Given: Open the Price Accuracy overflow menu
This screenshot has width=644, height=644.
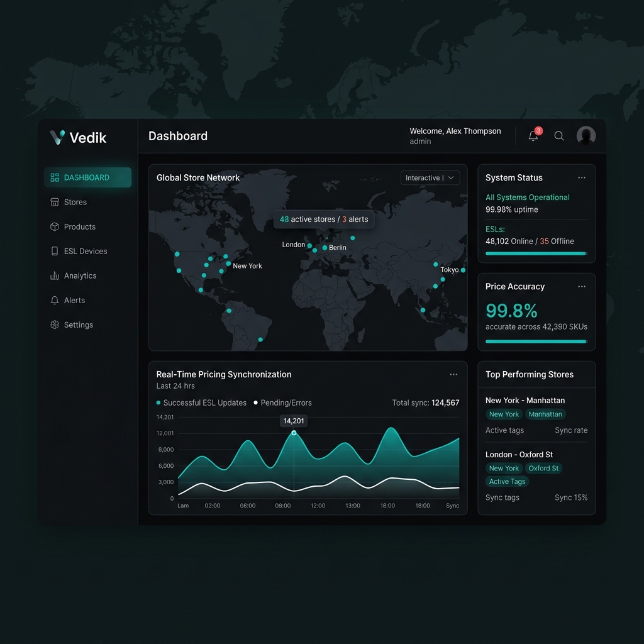Looking at the screenshot, I should [582, 286].
